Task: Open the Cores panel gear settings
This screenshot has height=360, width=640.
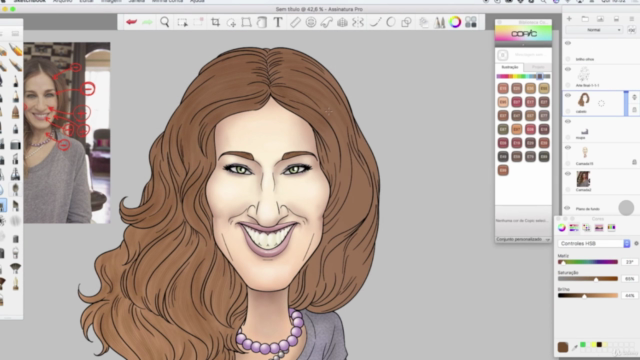Action: [x=636, y=243]
